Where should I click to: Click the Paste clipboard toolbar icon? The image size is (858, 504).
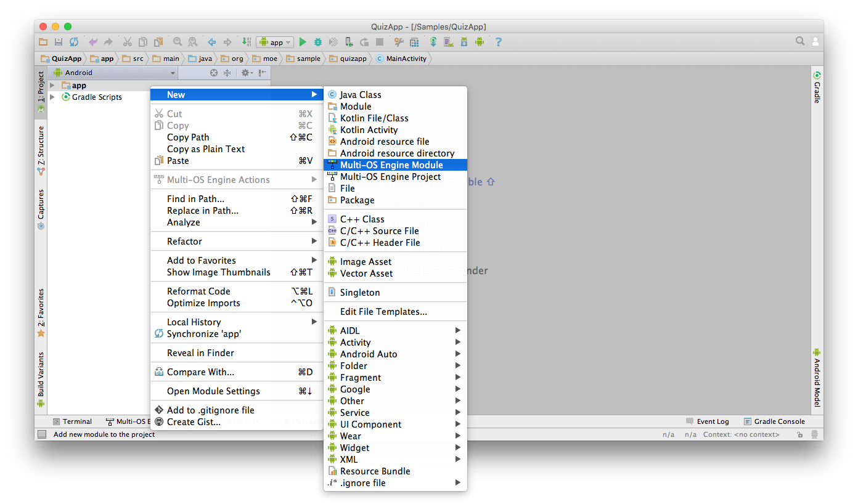click(158, 42)
